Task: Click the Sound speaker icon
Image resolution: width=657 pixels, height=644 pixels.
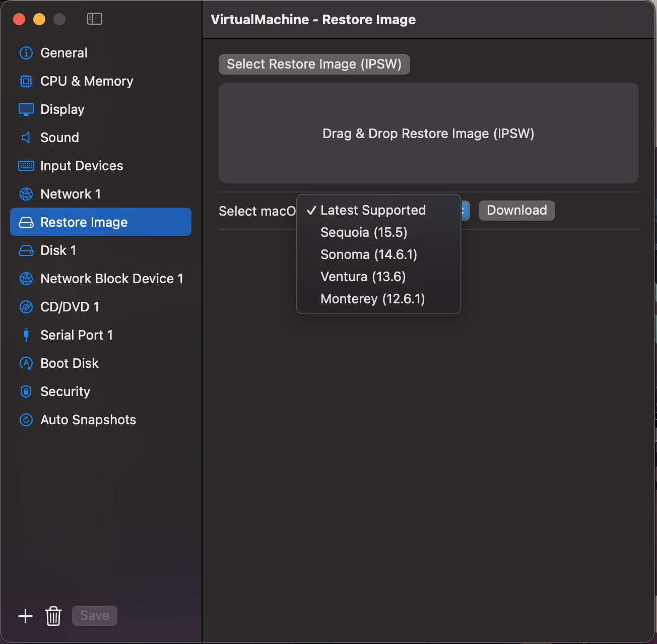Action: (26, 138)
